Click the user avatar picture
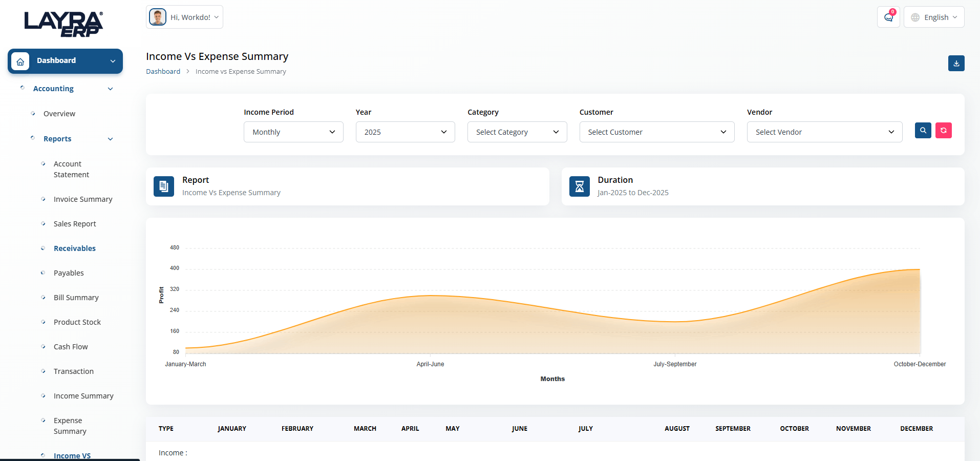The width and height of the screenshot is (980, 461). [158, 17]
